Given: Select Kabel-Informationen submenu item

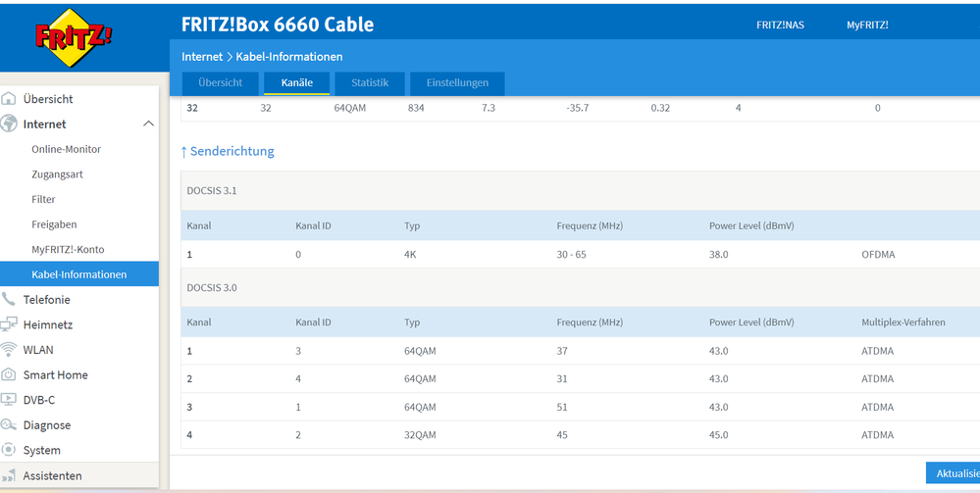Looking at the screenshot, I should click(x=79, y=274).
